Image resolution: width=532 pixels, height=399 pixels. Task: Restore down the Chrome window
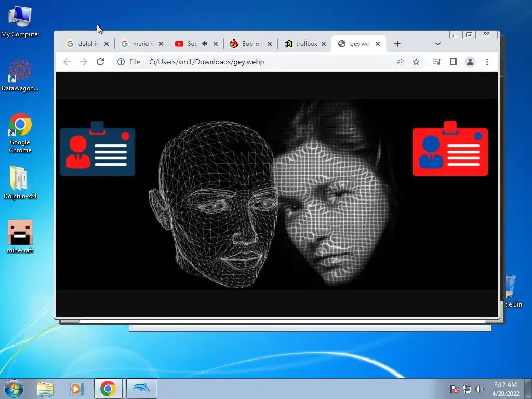(x=469, y=35)
